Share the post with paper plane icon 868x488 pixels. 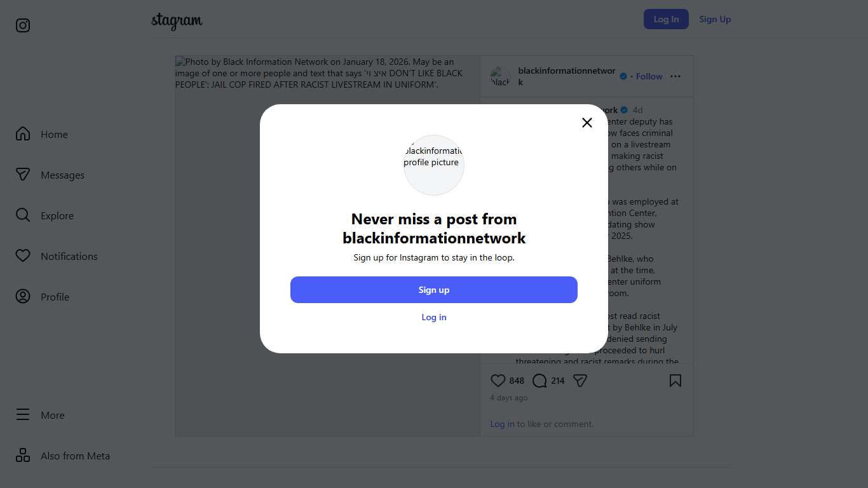(580, 381)
